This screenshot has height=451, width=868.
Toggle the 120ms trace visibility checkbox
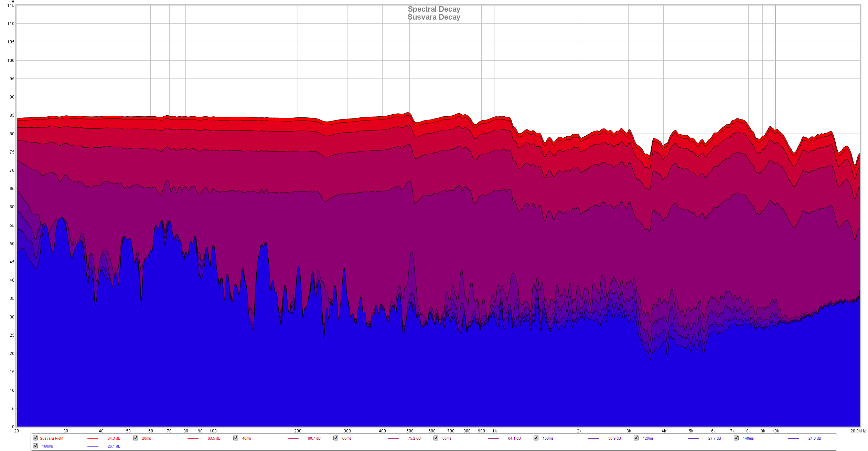tap(636, 438)
